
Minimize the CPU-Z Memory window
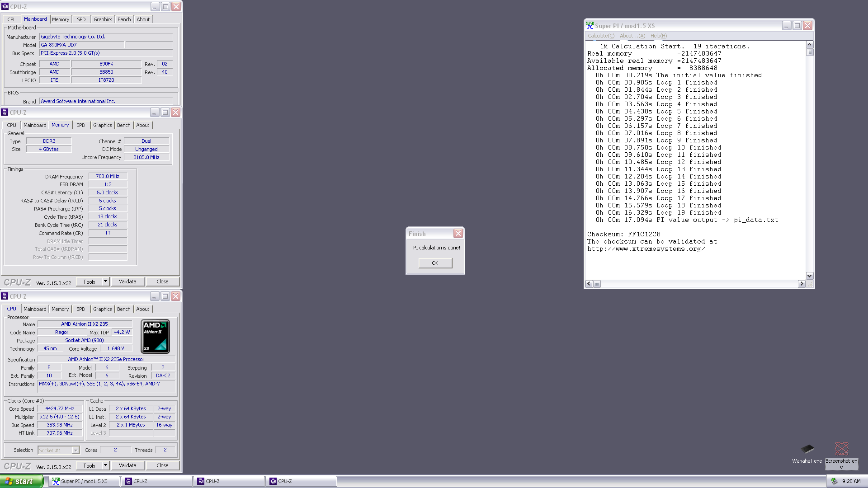tap(155, 112)
